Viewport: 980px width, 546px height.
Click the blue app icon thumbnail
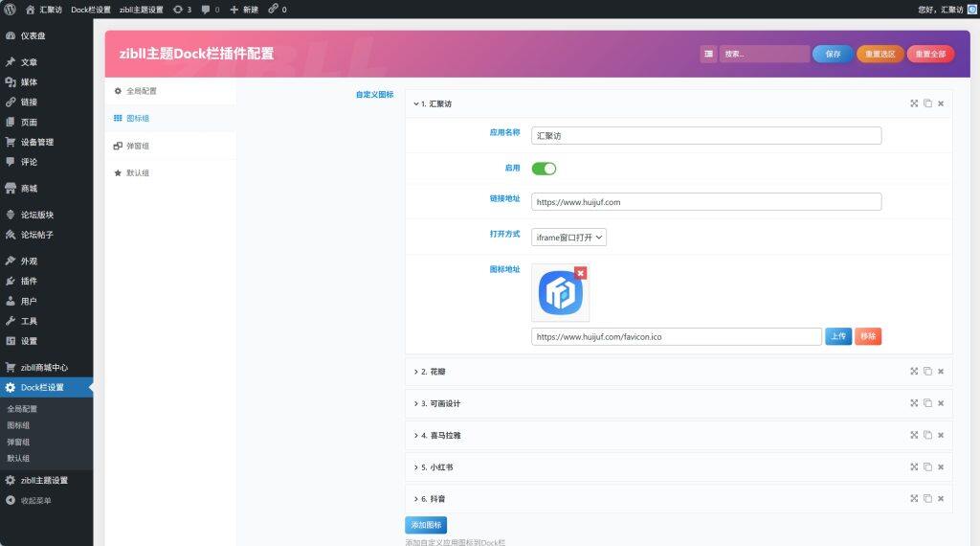click(x=561, y=293)
